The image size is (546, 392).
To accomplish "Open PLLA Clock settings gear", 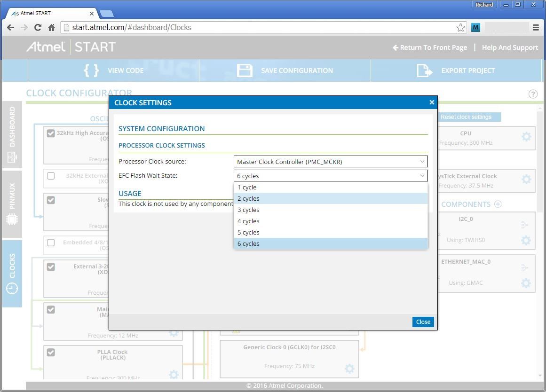I will click(174, 374).
